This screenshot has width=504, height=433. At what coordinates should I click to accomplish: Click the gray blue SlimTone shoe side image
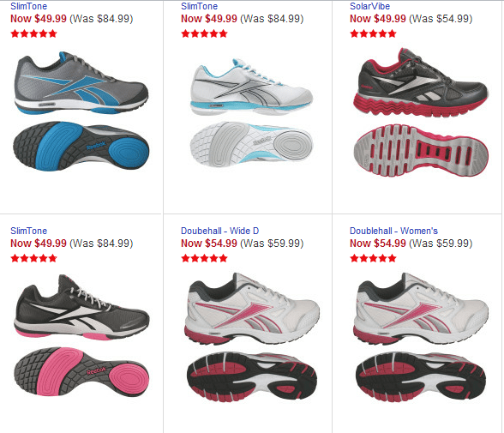tap(81, 83)
